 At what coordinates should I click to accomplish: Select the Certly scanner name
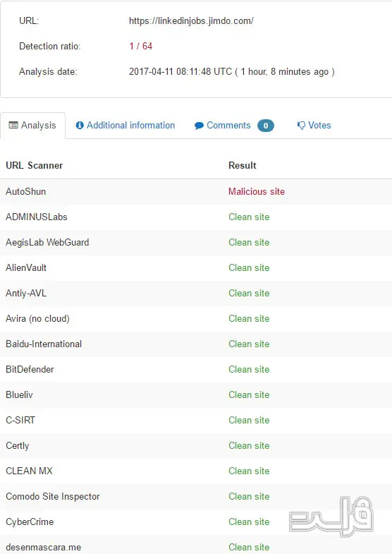coord(18,446)
